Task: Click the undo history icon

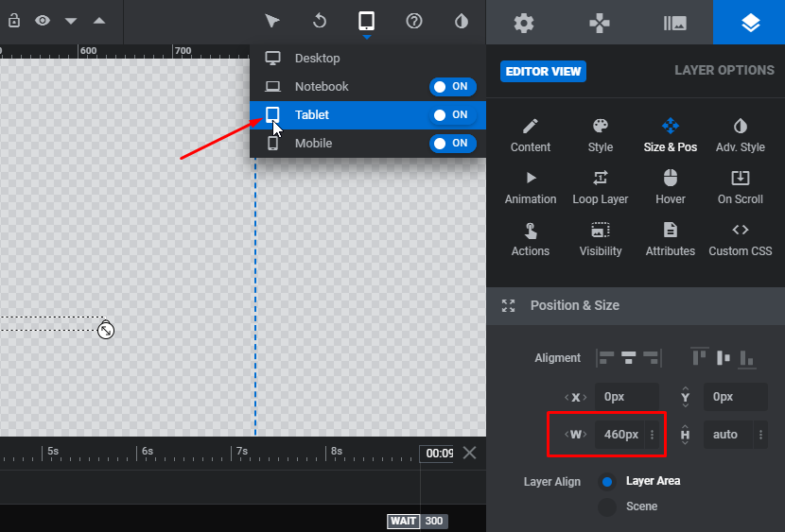Action: (x=320, y=21)
